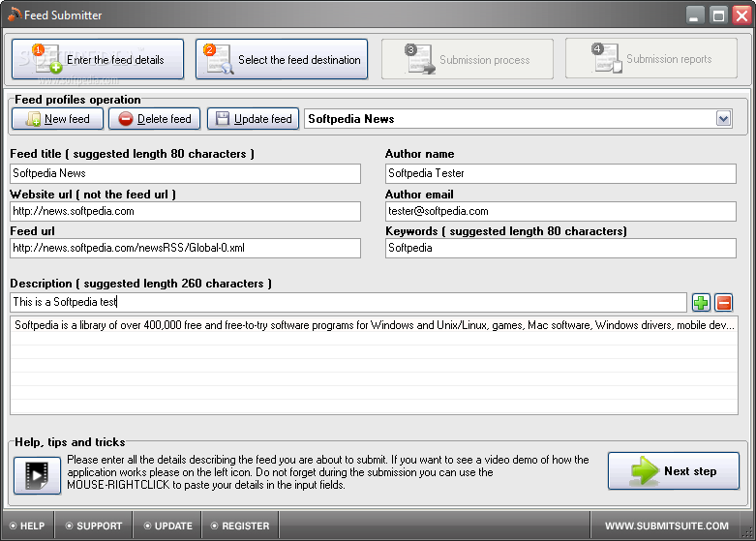
Task: Go to 'Select the feed destination' step
Action: (x=282, y=59)
